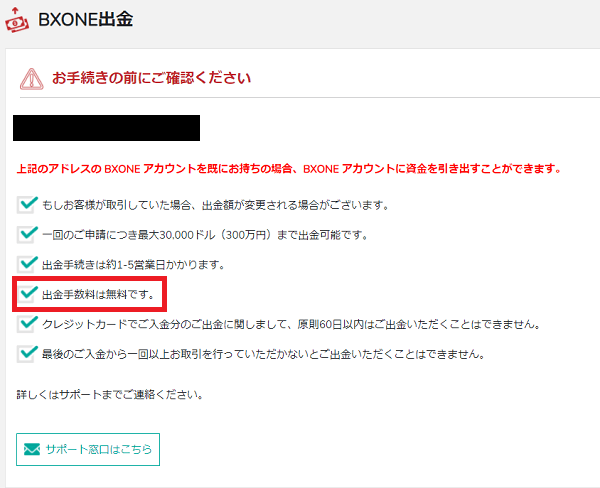Click the BXONE withdrawal money icon
This screenshot has width=600, height=488.
16,20
